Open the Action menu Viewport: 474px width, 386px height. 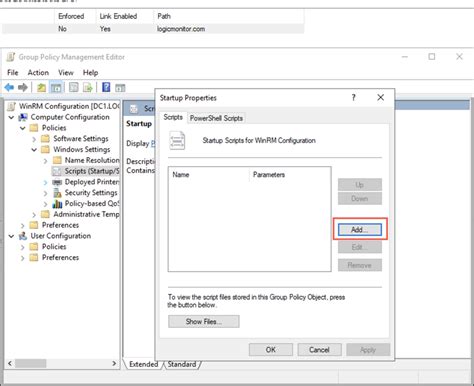[x=38, y=72]
